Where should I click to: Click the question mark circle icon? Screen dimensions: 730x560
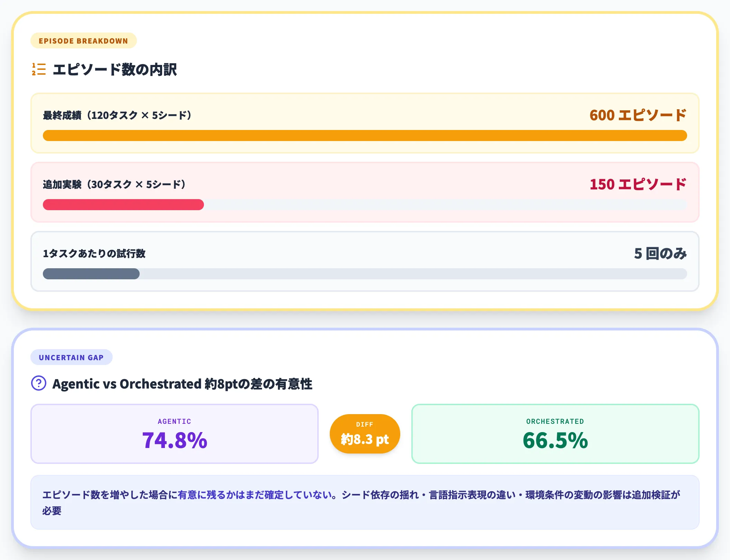click(39, 383)
